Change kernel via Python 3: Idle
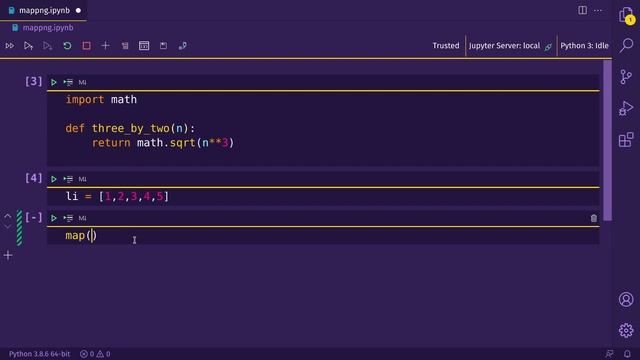The width and height of the screenshot is (640, 360). point(584,46)
